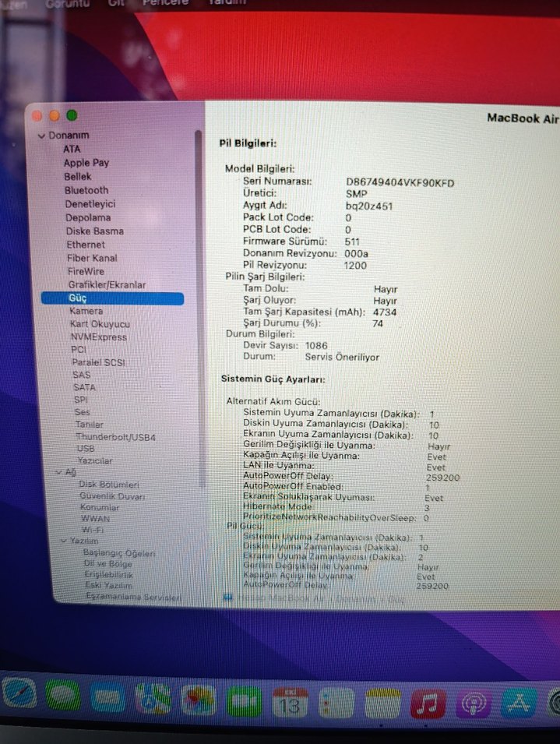This screenshot has height=744, width=560.
Task: Select USB in the sidebar
Action: (86, 449)
